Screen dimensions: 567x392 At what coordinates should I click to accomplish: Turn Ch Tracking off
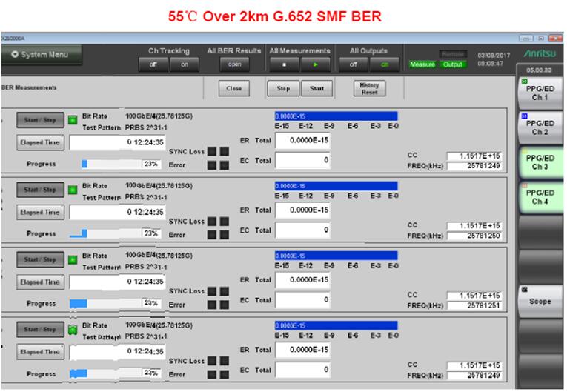pyautogui.click(x=155, y=64)
